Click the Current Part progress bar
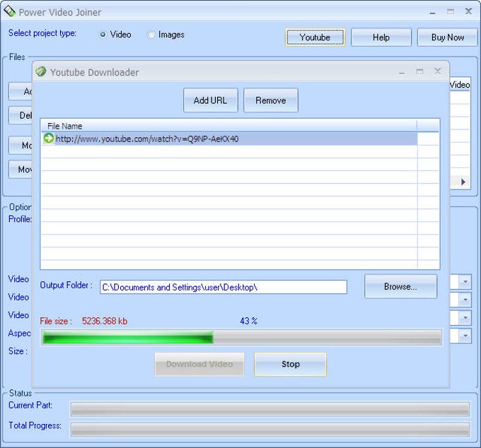Screen dimensions: 481x448 pyautogui.click(x=270, y=409)
